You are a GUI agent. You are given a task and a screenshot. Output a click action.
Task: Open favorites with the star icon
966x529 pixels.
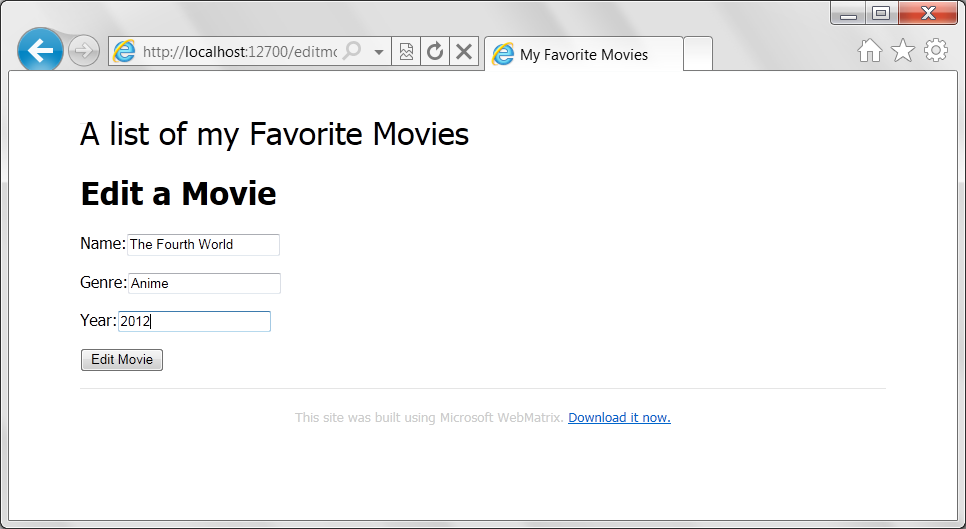[903, 50]
